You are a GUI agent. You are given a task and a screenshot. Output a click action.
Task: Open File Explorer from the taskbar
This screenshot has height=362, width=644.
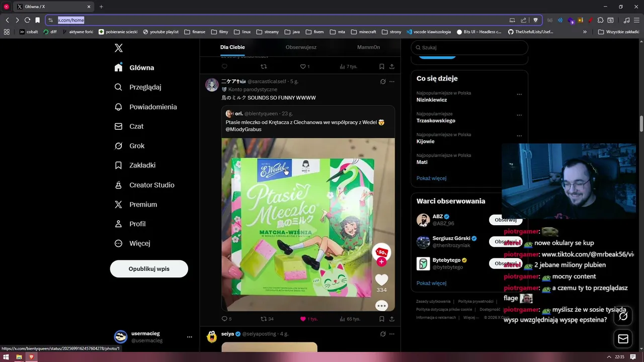[x=19, y=357]
